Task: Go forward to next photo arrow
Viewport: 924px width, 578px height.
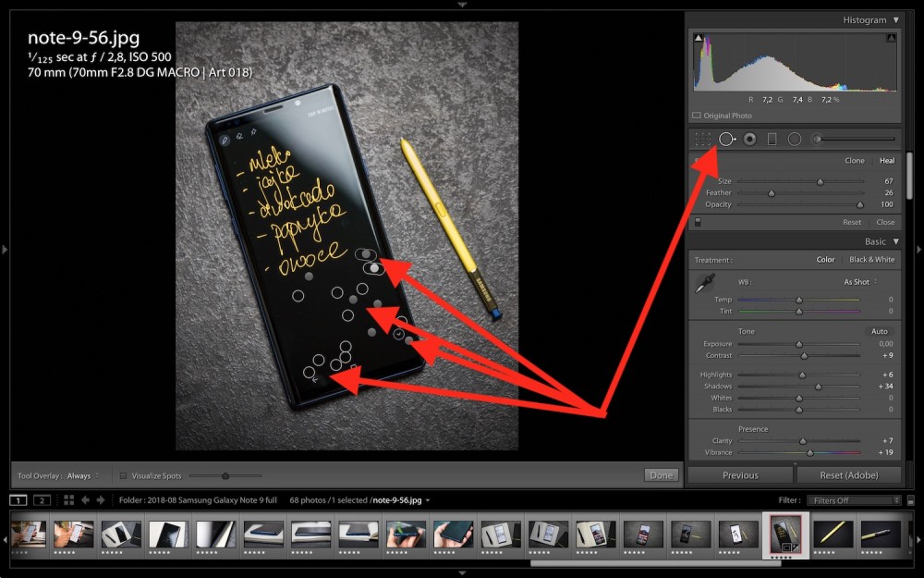Action: coord(101,500)
